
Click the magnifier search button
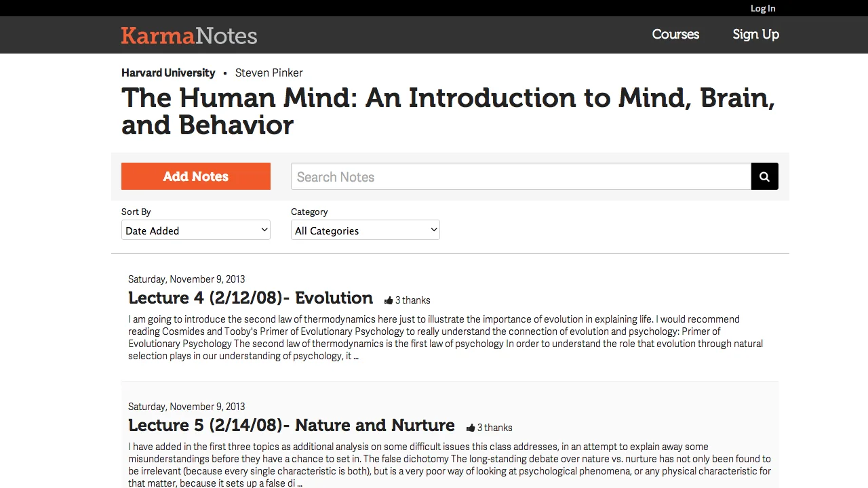click(x=764, y=176)
